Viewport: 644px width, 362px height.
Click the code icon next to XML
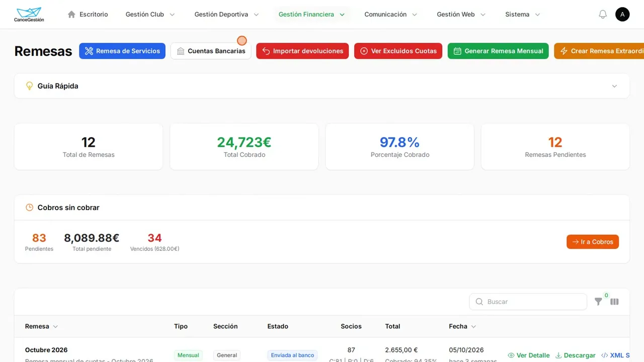point(605,355)
